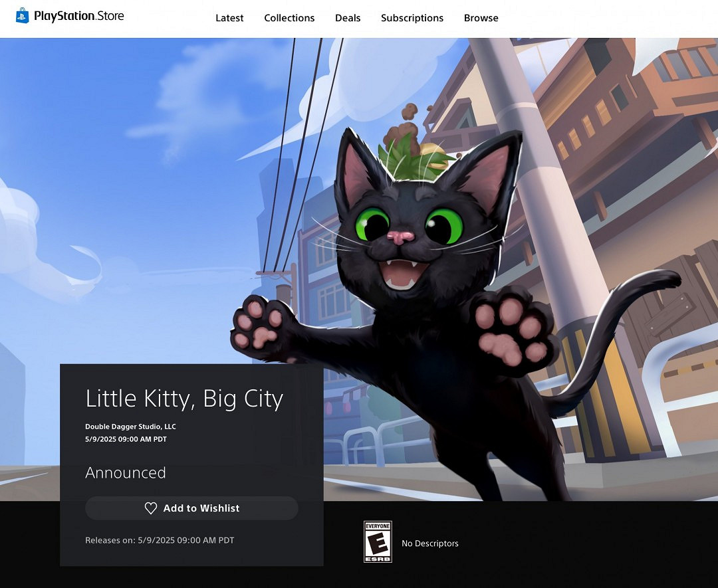
Task: Click the date shown below the publisher name
Action: (x=126, y=439)
